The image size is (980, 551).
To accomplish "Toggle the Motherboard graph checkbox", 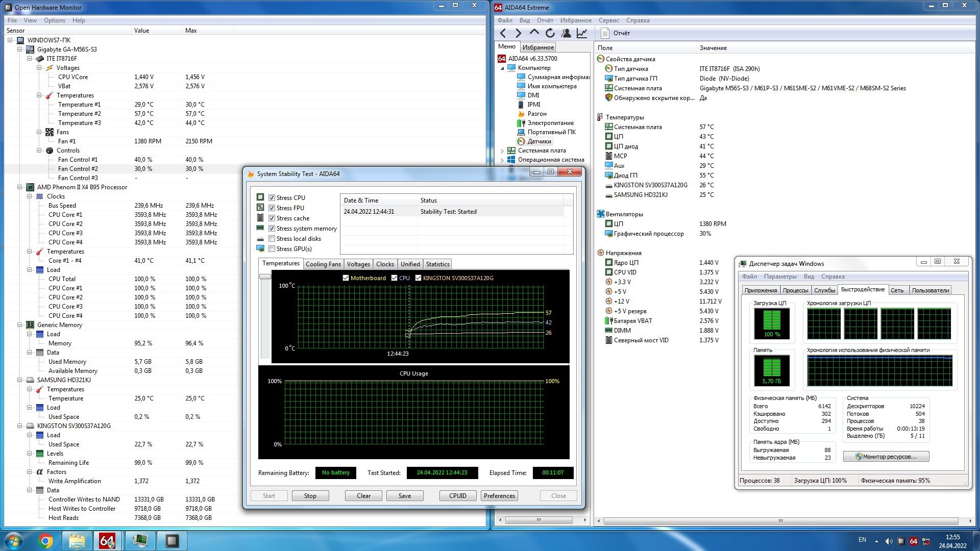I will click(346, 278).
